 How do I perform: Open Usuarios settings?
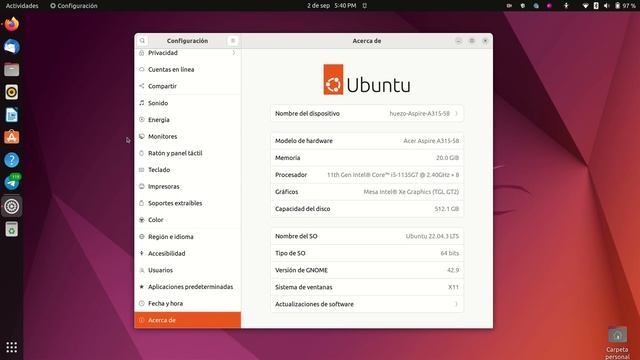pos(187,270)
